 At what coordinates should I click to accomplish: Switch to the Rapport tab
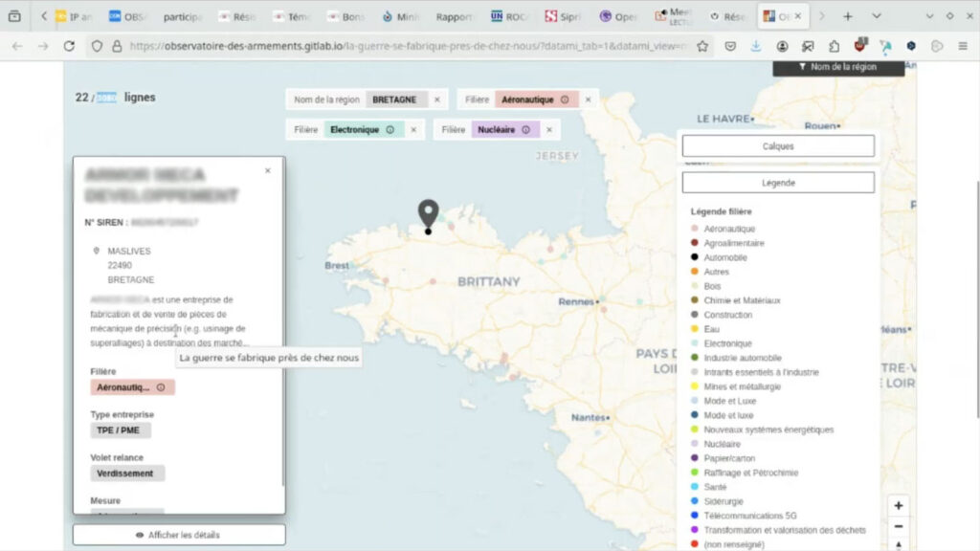point(455,17)
